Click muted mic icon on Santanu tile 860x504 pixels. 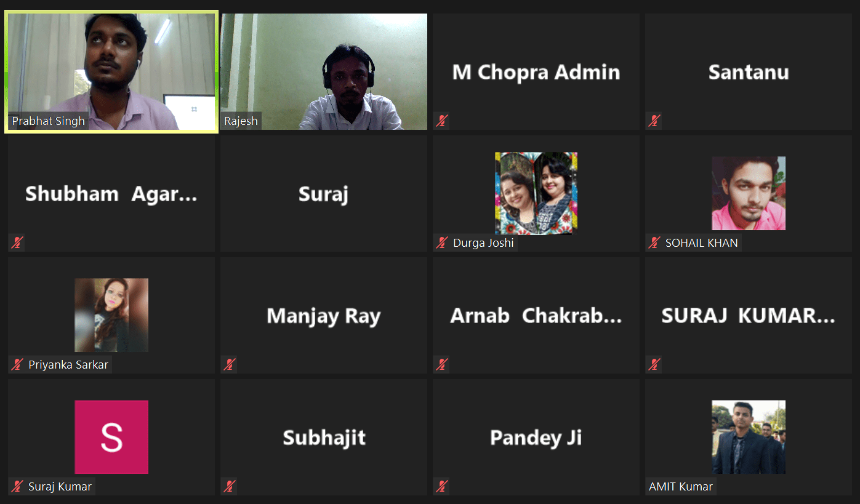pos(654,121)
